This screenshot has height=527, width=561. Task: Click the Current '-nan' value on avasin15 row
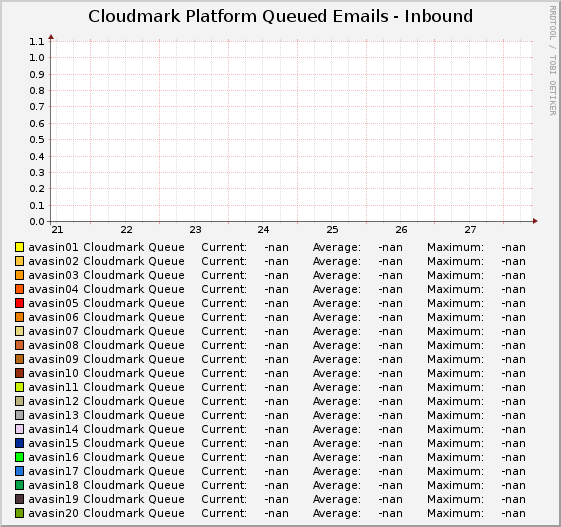[x=277, y=443]
